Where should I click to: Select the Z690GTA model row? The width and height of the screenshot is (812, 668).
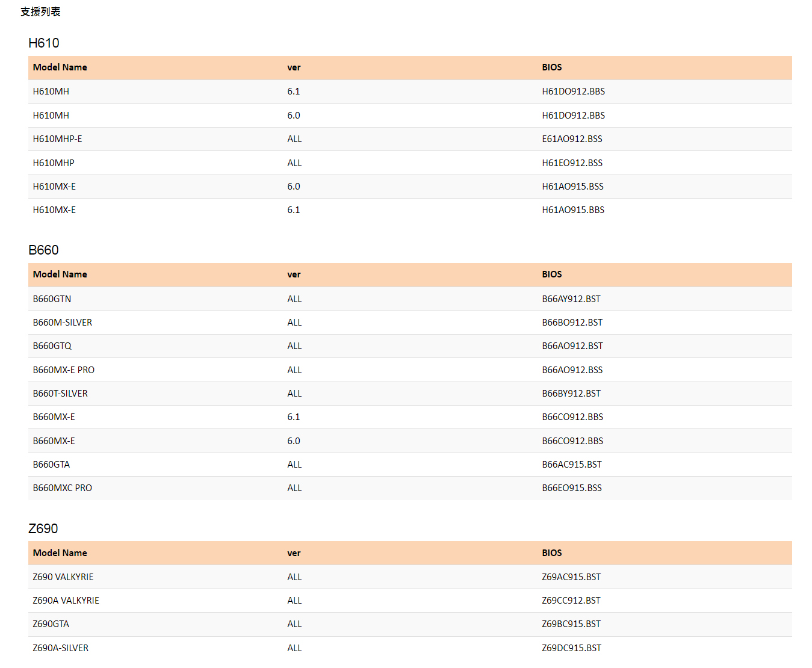(x=410, y=624)
